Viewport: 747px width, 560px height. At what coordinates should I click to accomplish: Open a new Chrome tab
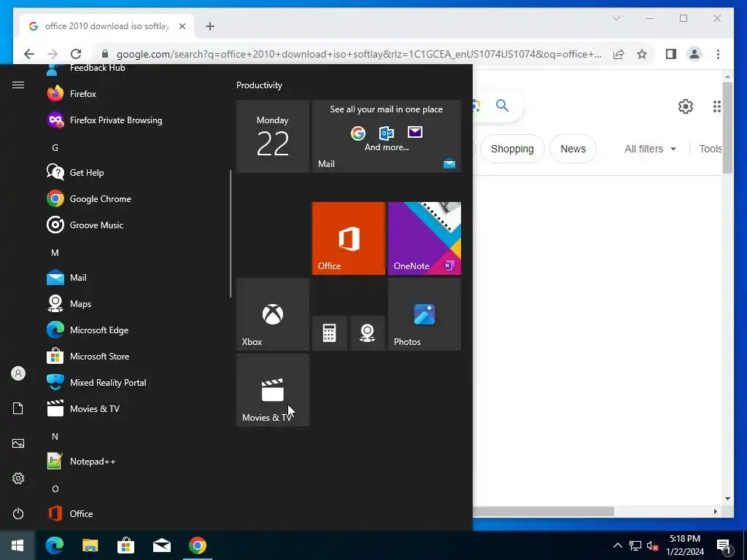click(x=209, y=26)
